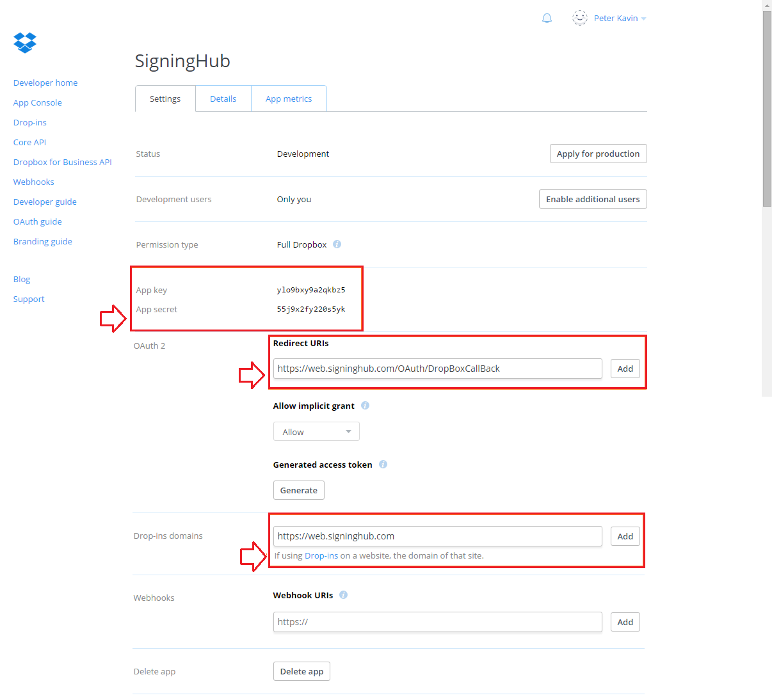This screenshot has height=700, width=772.
Task: Follow the Drop-ins link in the help text
Action: (x=321, y=555)
